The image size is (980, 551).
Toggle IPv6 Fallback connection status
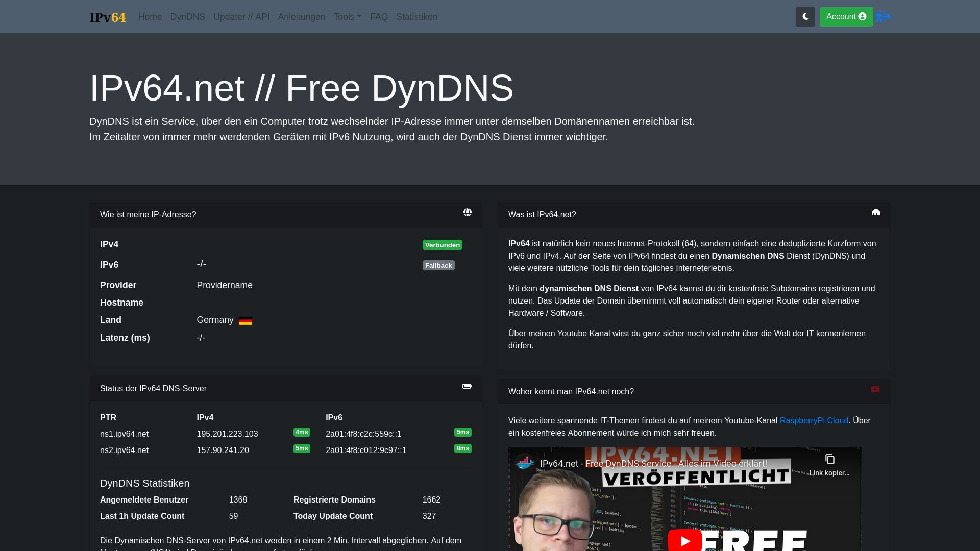(438, 264)
